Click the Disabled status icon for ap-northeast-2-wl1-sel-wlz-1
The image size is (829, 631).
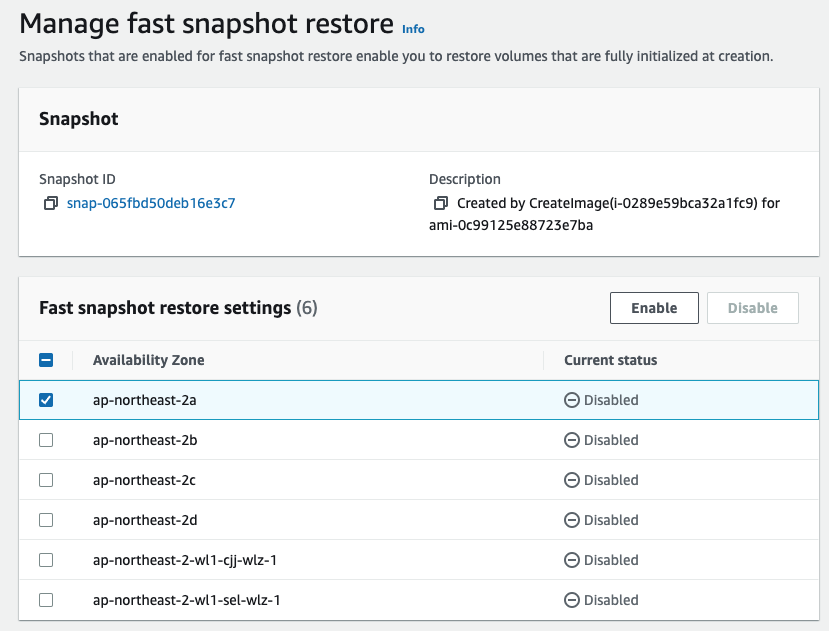(572, 600)
